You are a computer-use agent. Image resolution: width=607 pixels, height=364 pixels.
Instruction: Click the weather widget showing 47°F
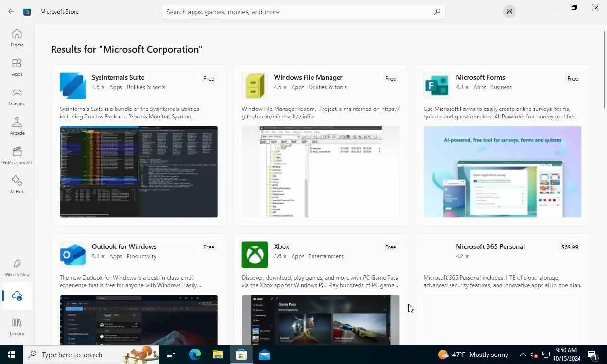[x=473, y=355]
